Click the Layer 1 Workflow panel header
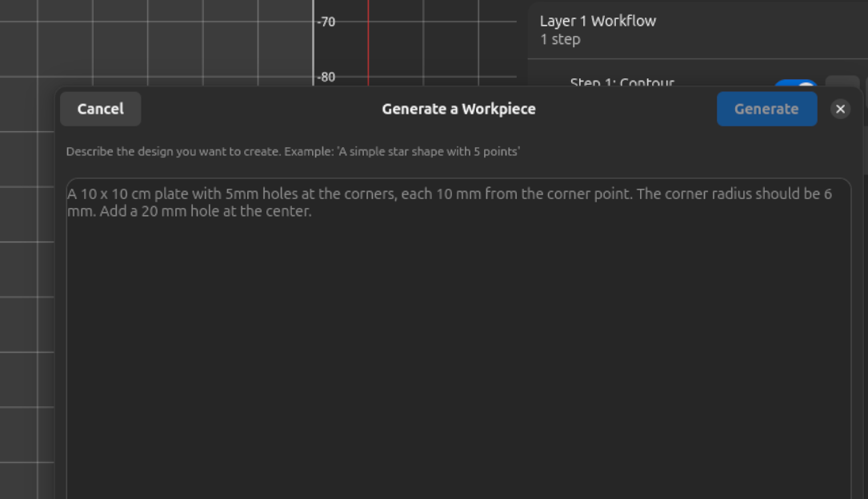Screen dimensions: 868x499 598,21
